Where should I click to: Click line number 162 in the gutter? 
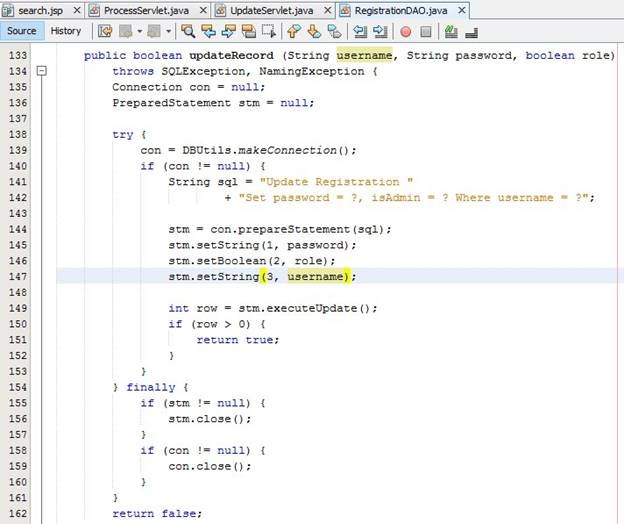[x=18, y=513]
